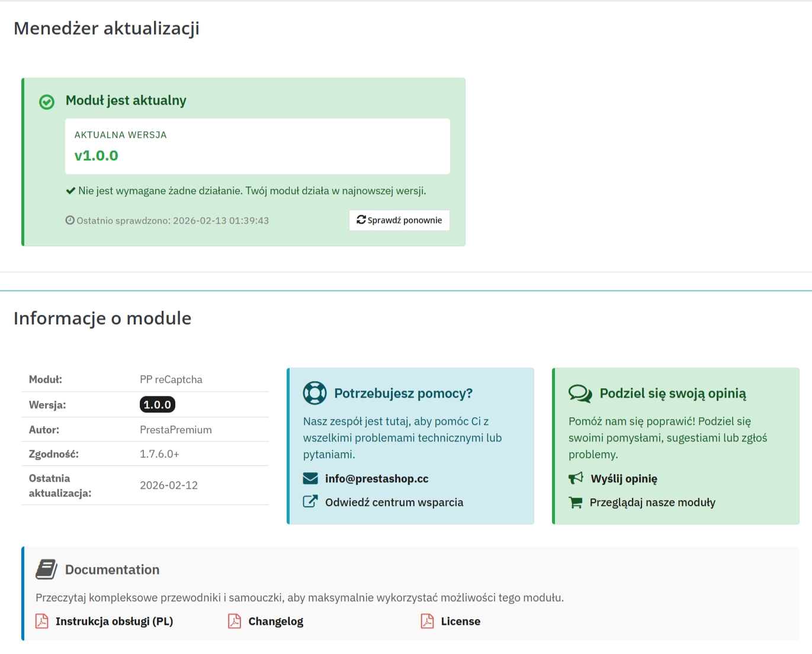
Task: Click the megaphone icon next to Wyślij opinię
Action: tap(576, 478)
